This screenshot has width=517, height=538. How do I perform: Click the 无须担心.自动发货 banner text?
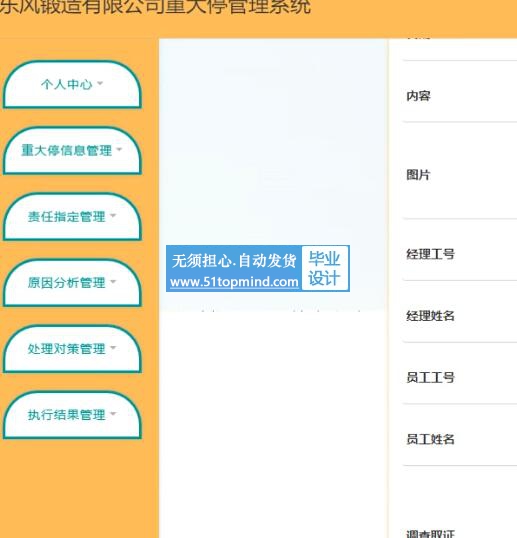234,261
